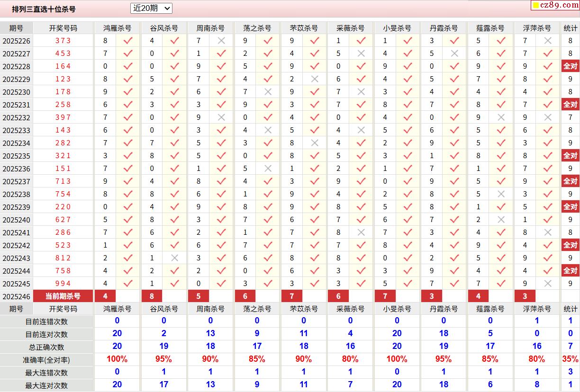The height and width of the screenshot is (392, 580).
Task: Open the cz89.com site link
Action: tap(556, 5)
